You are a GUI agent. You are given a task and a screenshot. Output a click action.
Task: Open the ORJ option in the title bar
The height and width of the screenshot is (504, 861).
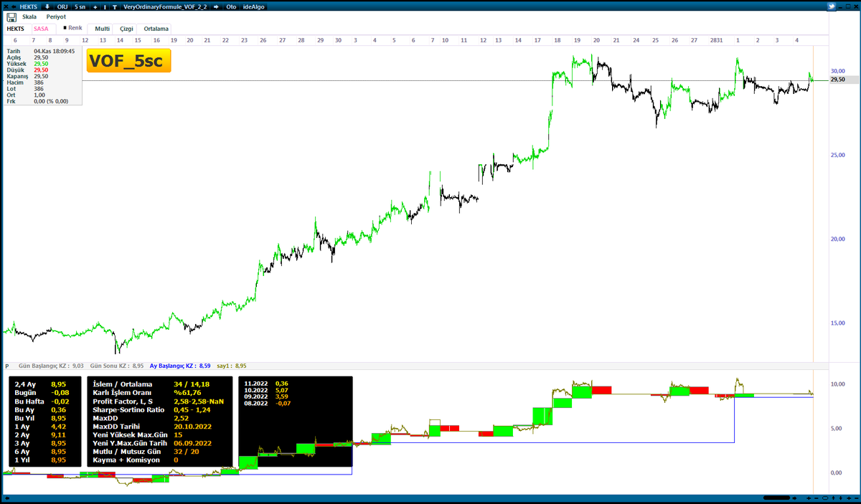(62, 6)
